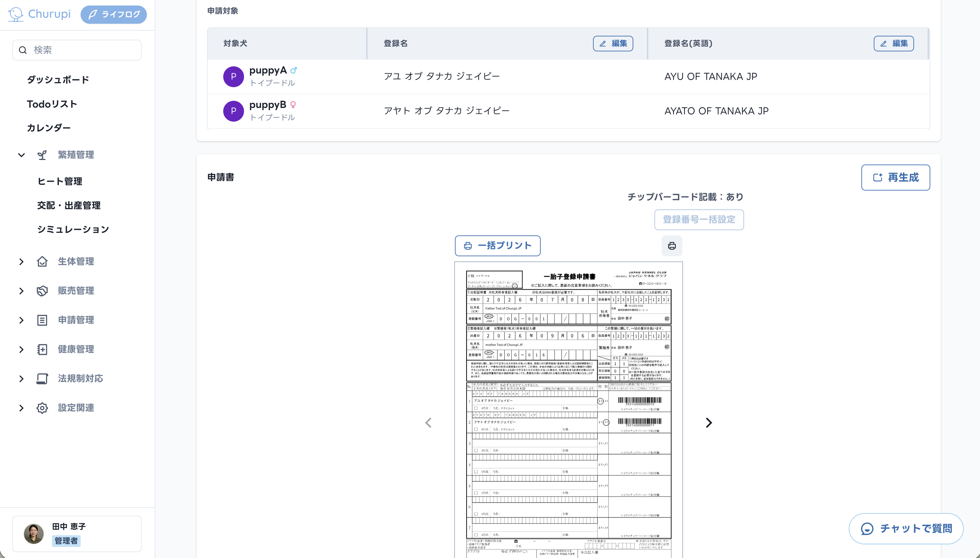Focus the 検索 search field
Screen dimensions: 980x558
(x=77, y=50)
